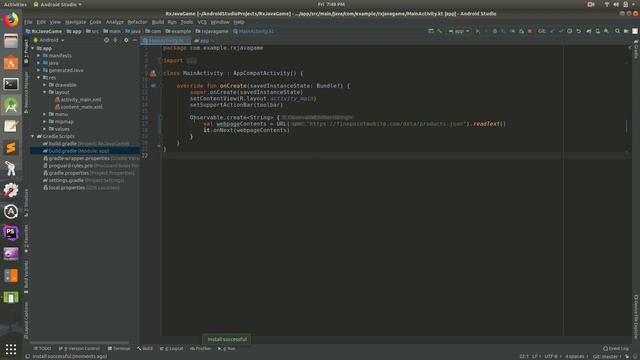Toggle the Gradle side panel tab

636,49
